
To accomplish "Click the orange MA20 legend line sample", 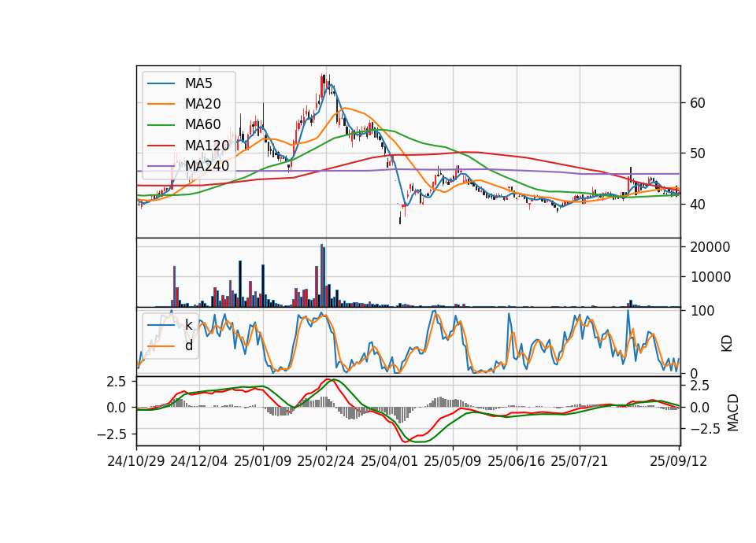I will [161, 104].
